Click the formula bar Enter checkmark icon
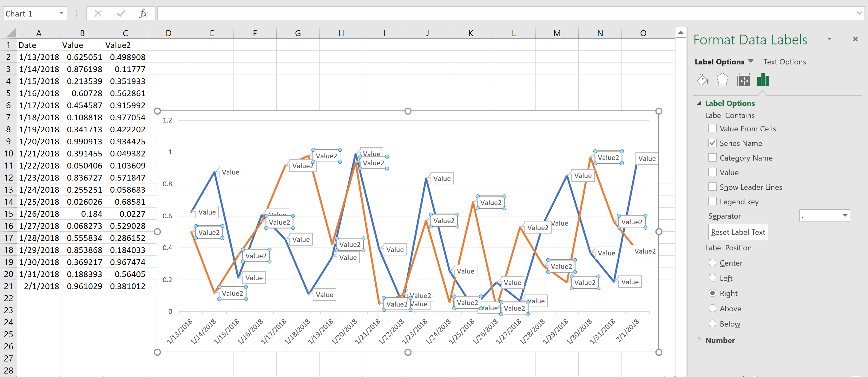868x377 pixels. click(121, 13)
